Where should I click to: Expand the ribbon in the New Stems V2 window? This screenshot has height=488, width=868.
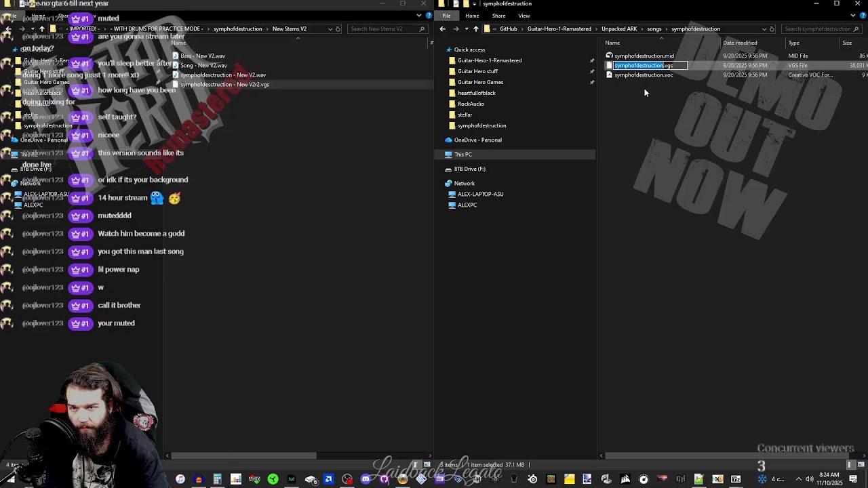(x=418, y=16)
